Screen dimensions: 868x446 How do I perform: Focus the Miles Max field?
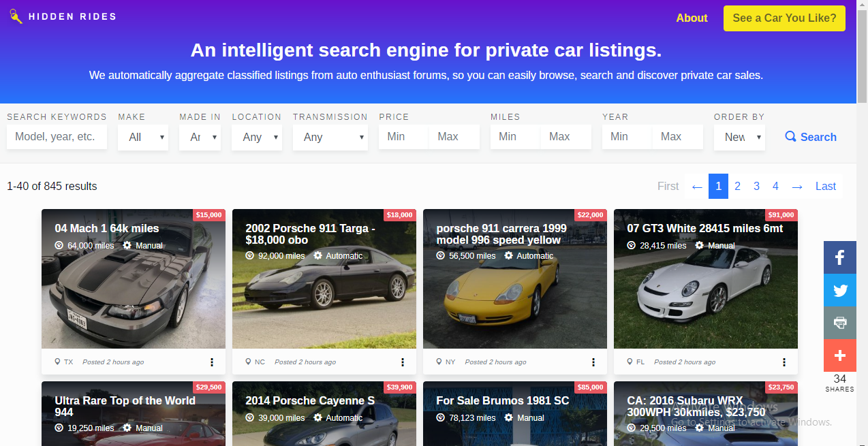[566, 137]
